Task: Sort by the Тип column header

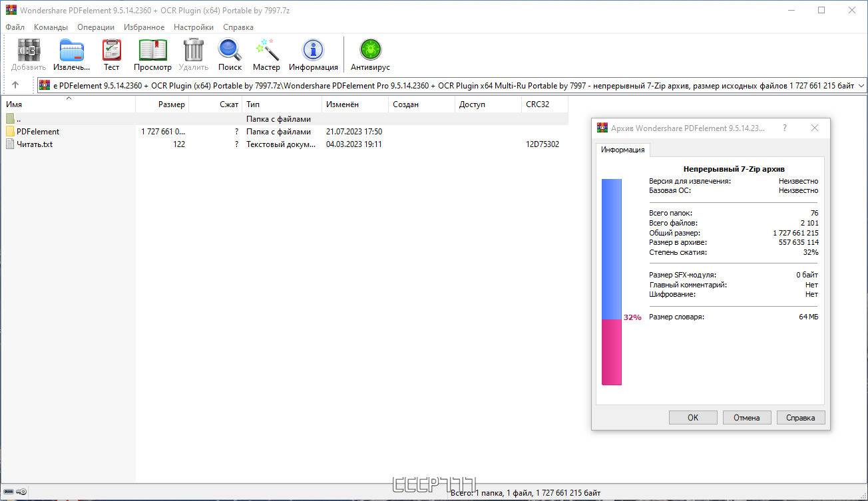Action: coord(282,104)
